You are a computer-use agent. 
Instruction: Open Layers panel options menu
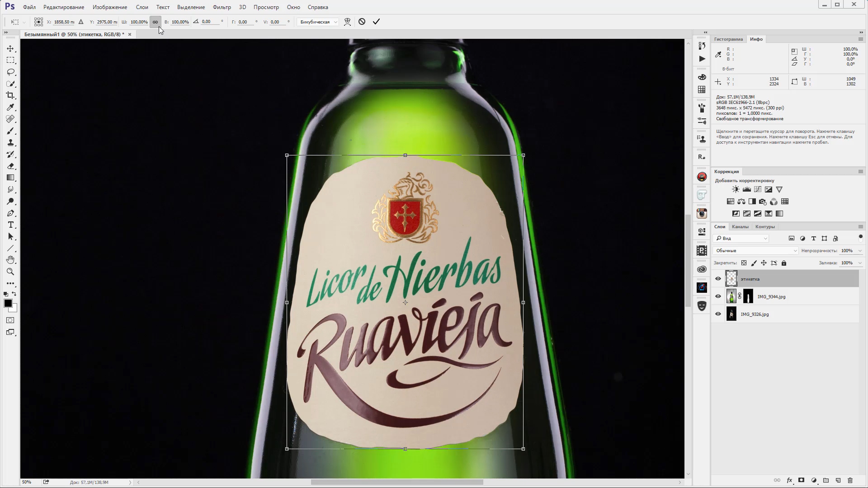pyautogui.click(x=860, y=227)
